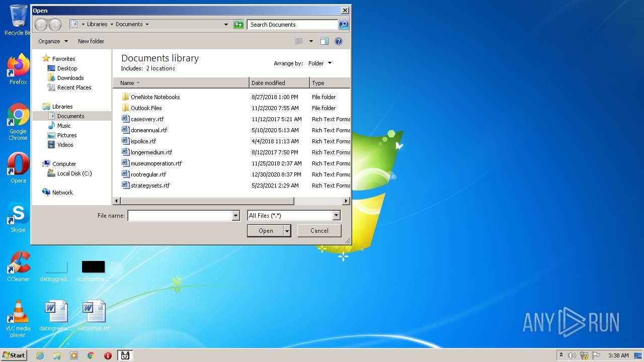
Task: Show hidden tray icons arrow
Action: [x=561, y=355]
